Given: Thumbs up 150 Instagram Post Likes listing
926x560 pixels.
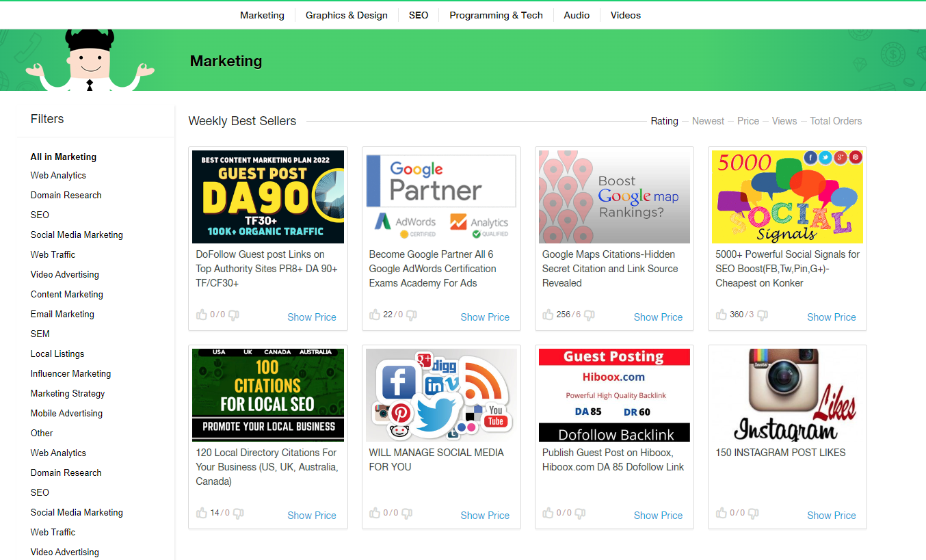Looking at the screenshot, I should coord(722,514).
